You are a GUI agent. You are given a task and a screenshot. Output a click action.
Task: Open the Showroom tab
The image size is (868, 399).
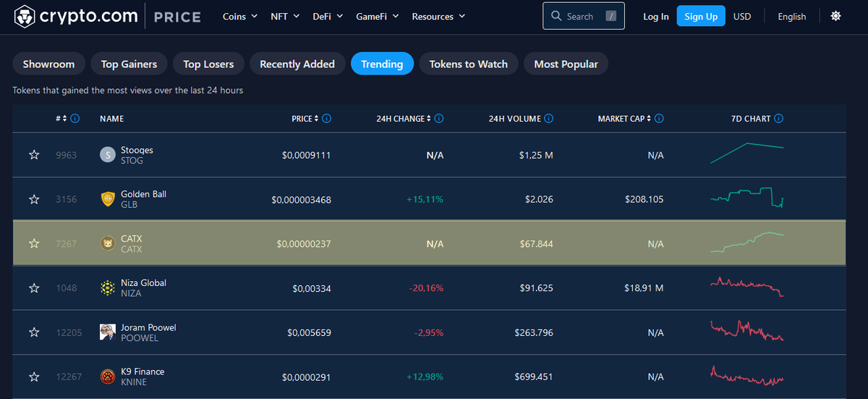[x=48, y=64]
